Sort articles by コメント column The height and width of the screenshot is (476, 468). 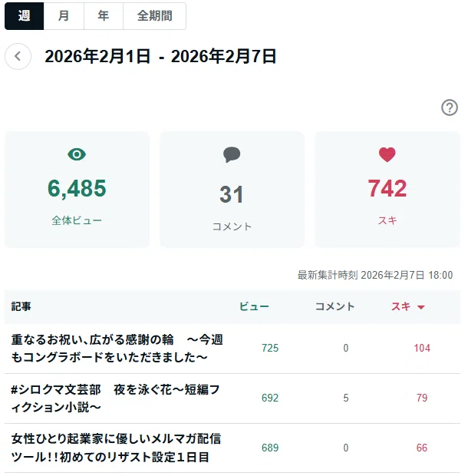tap(335, 306)
